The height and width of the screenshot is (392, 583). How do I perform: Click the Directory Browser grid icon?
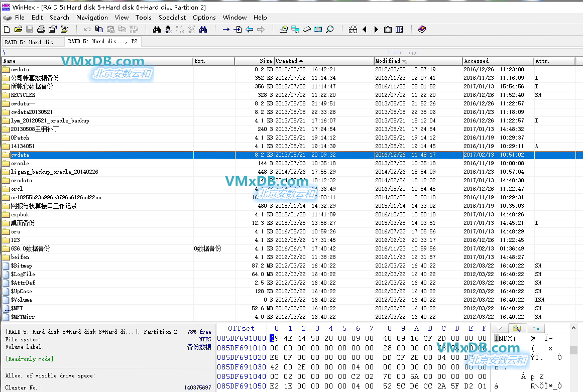click(399, 29)
